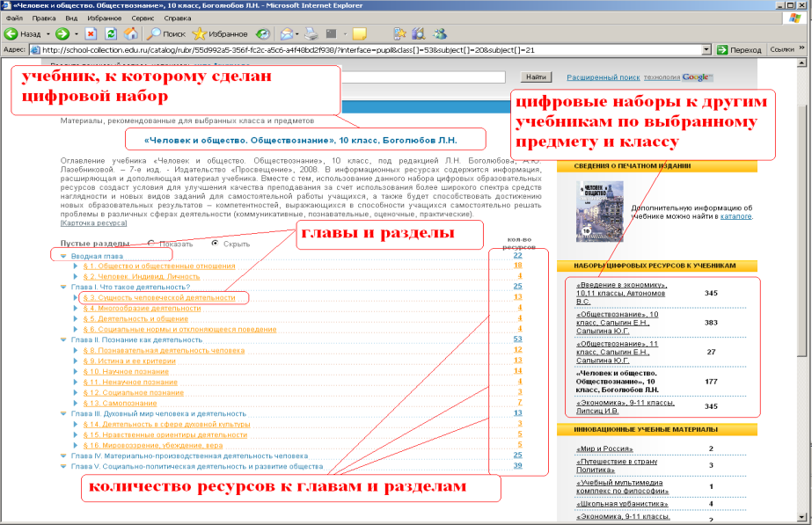The width and height of the screenshot is (812, 525).
Task: Click the dark Edit toolbar icon
Action: click(x=332, y=34)
